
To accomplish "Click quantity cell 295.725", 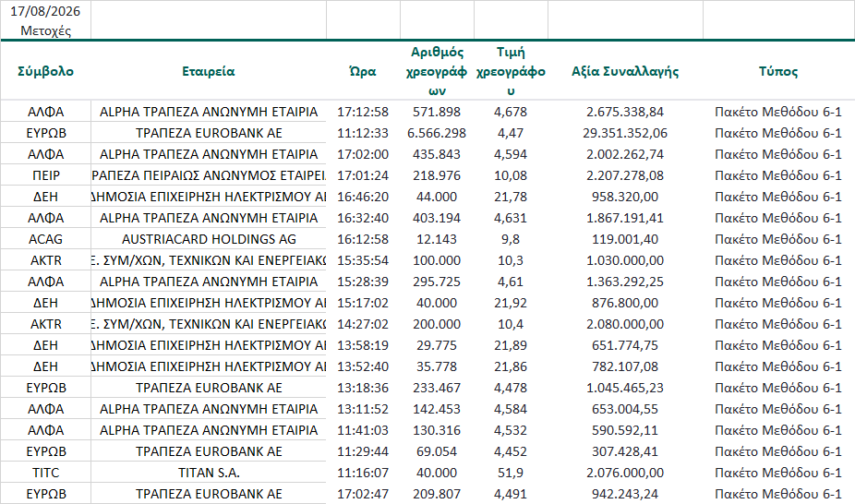I will [437, 282].
